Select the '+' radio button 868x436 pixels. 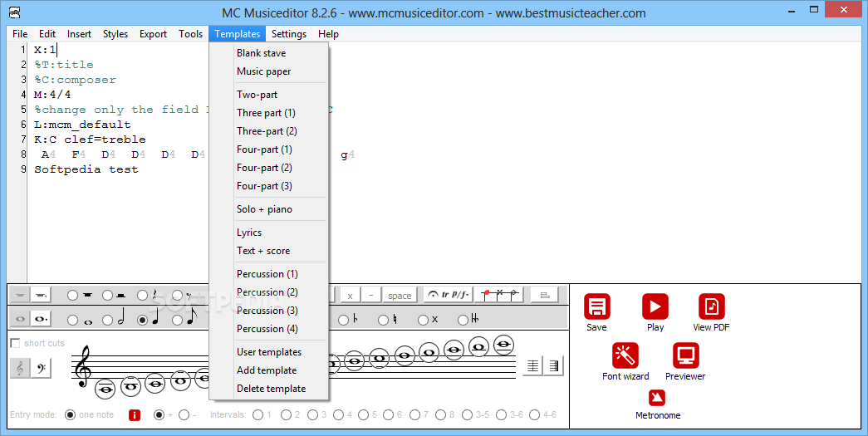coord(159,414)
